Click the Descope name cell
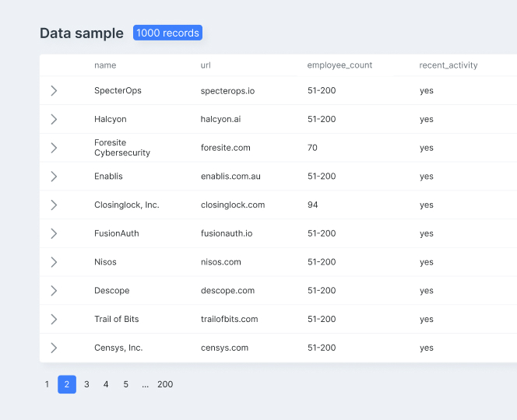This screenshot has height=420, width=517. (x=112, y=291)
